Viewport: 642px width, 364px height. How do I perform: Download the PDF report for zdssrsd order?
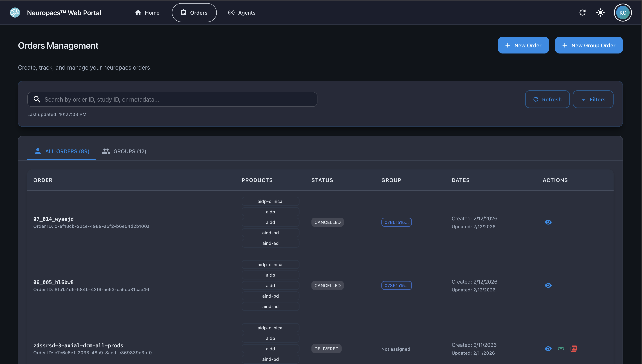click(574, 348)
